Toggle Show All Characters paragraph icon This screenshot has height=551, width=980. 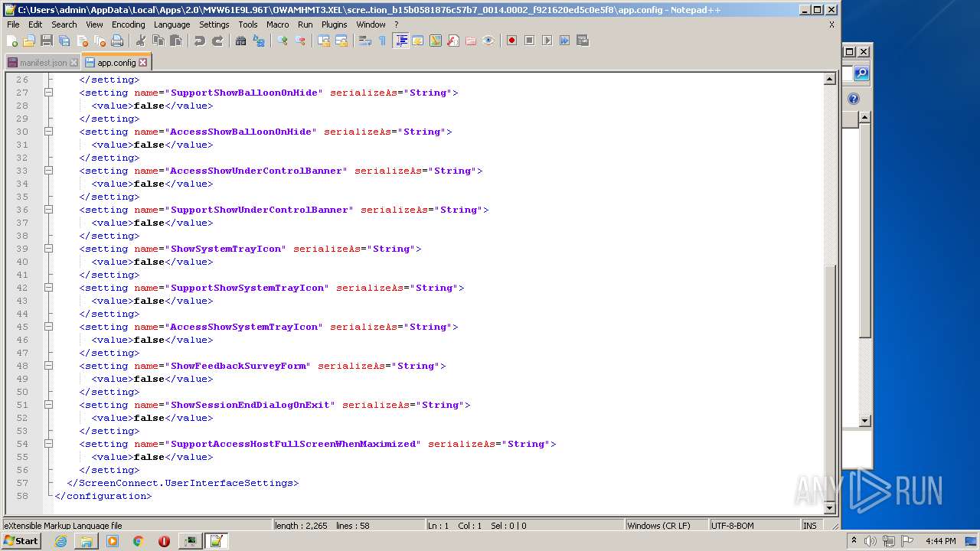382,41
